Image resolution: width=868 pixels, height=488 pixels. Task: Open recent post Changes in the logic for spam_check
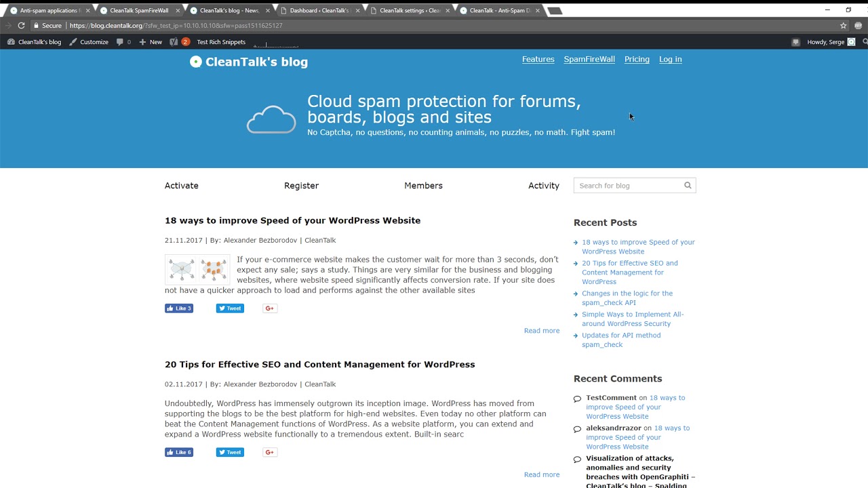(627, 298)
